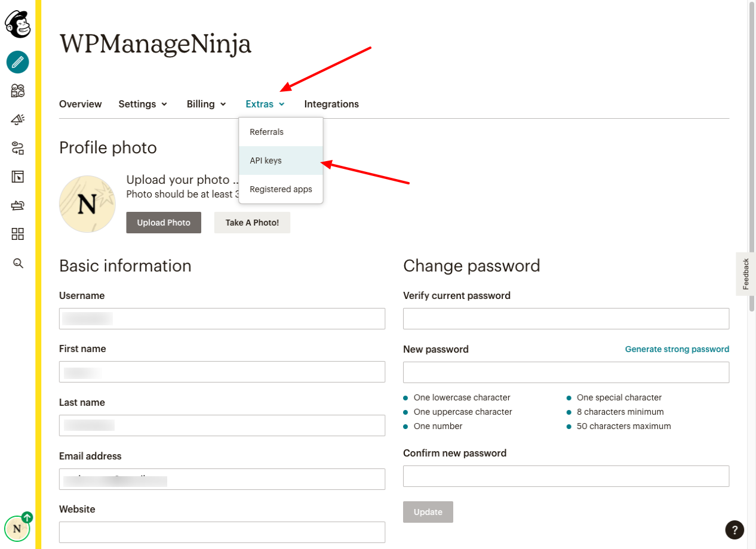Open the Integrations tab
The height and width of the screenshot is (549, 756).
(331, 104)
